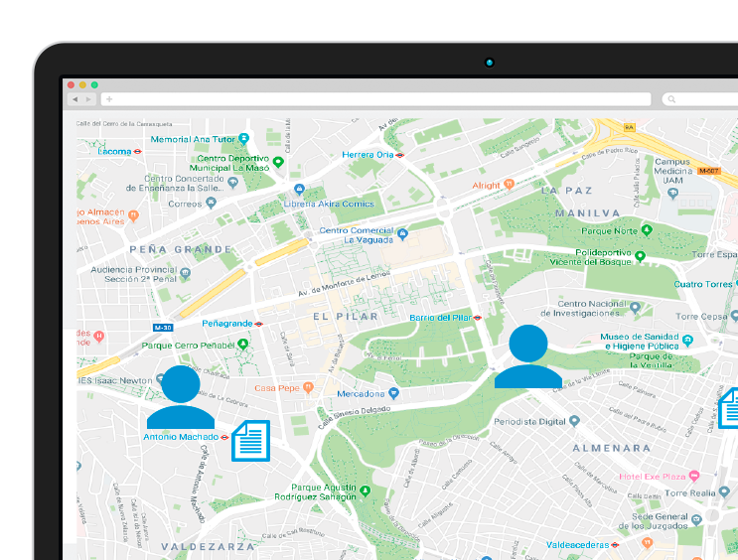Click the Herrera Oria metro icon
This screenshot has width=738, height=560.
click(x=400, y=155)
